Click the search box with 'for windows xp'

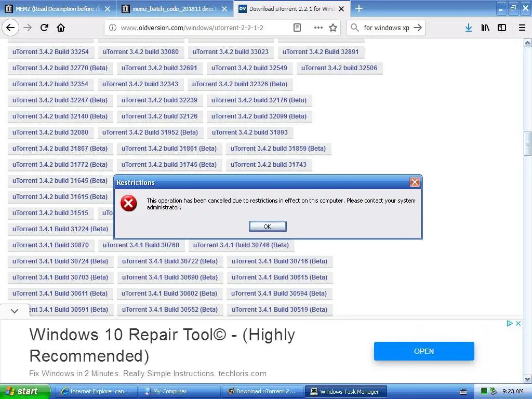[387, 28]
